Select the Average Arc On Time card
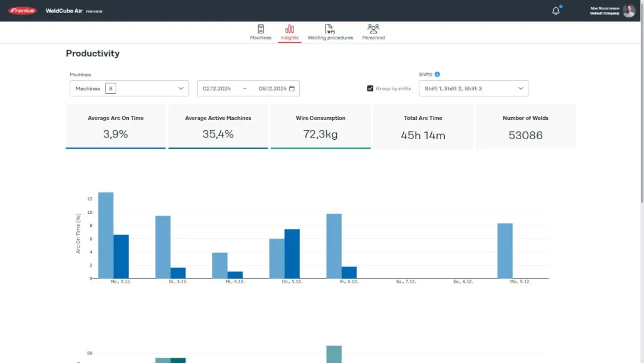The height and width of the screenshot is (363, 644). pos(116,127)
